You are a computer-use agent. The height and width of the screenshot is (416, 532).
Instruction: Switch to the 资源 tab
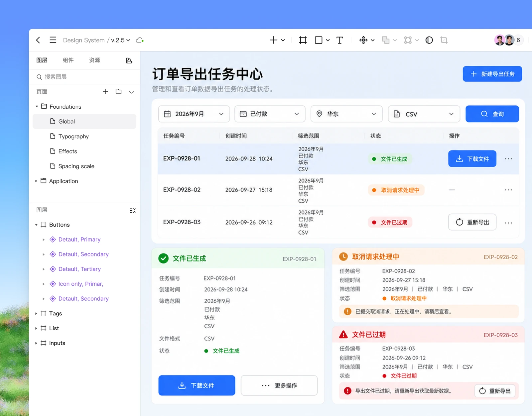(x=95, y=60)
